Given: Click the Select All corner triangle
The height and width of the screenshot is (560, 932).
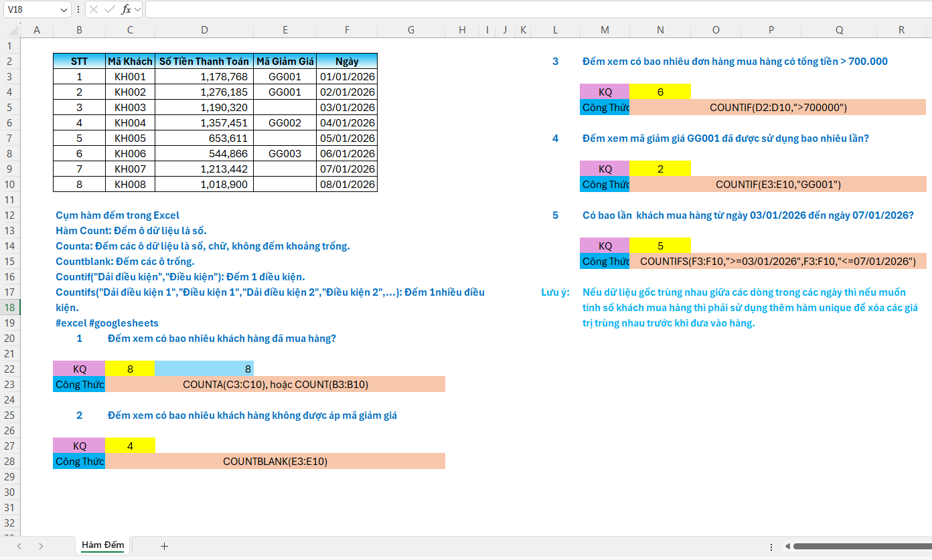Looking at the screenshot, I should pyautogui.click(x=11, y=30).
